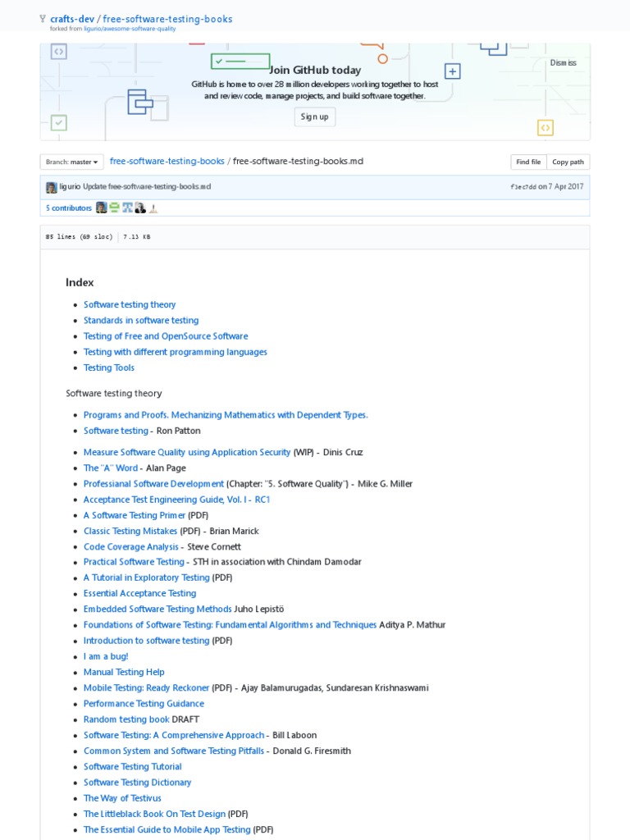Jump to Testing Tools index entry
This screenshot has width=630, height=840.
click(109, 367)
